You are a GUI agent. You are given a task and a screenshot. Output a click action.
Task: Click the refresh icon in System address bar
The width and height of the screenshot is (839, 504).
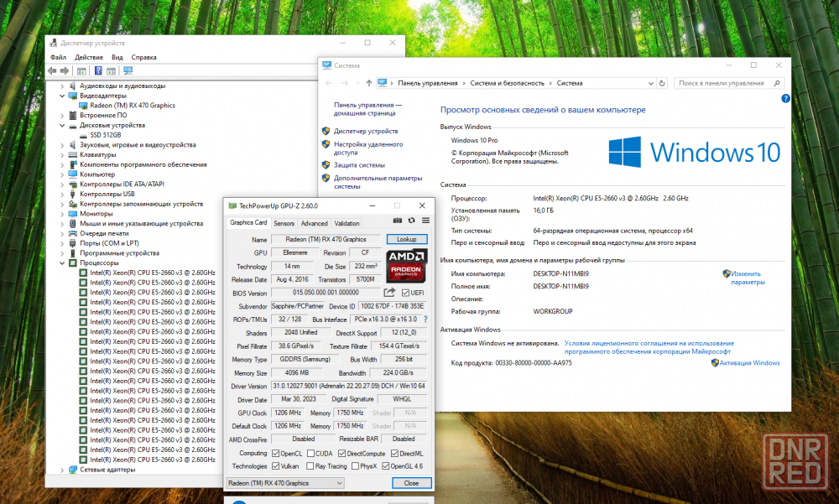[x=662, y=83]
